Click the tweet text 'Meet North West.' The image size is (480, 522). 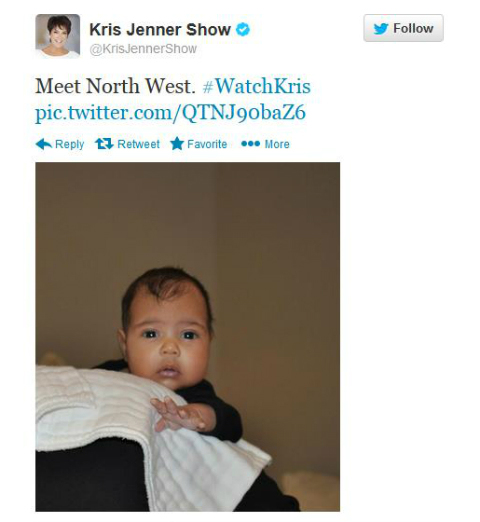point(115,86)
